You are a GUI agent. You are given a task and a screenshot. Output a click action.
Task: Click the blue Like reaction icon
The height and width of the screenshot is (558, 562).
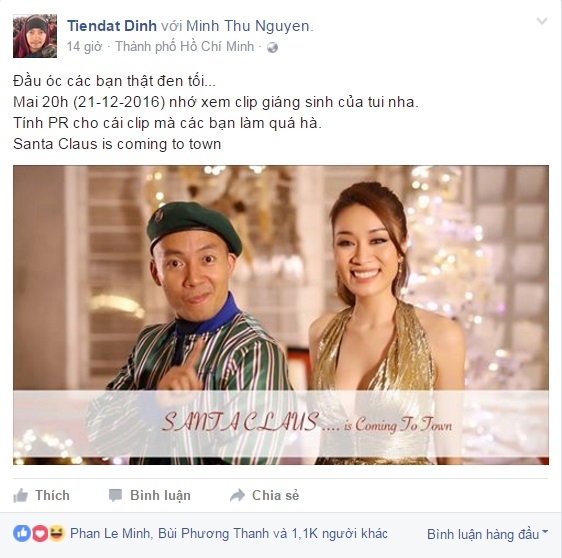click(x=22, y=533)
